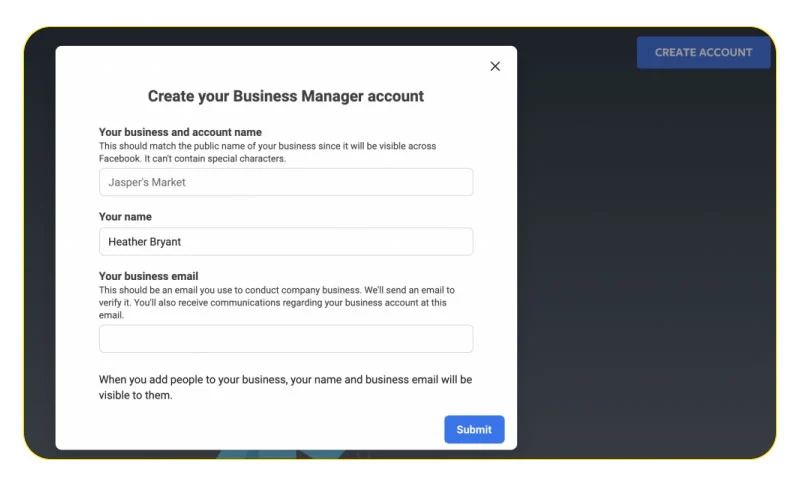
Task: Click the business and account name field
Action: [286, 182]
